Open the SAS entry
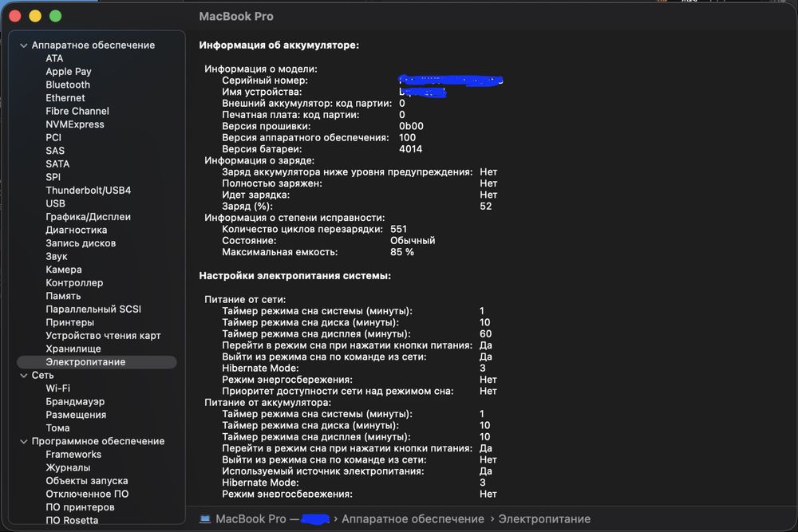The image size is (798, 532). coord(55,151)
